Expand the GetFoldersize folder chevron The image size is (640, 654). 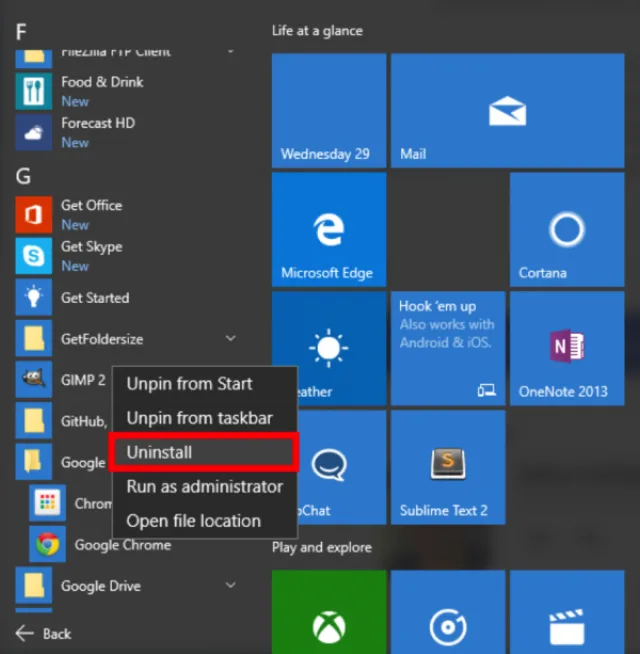[231, 338]
